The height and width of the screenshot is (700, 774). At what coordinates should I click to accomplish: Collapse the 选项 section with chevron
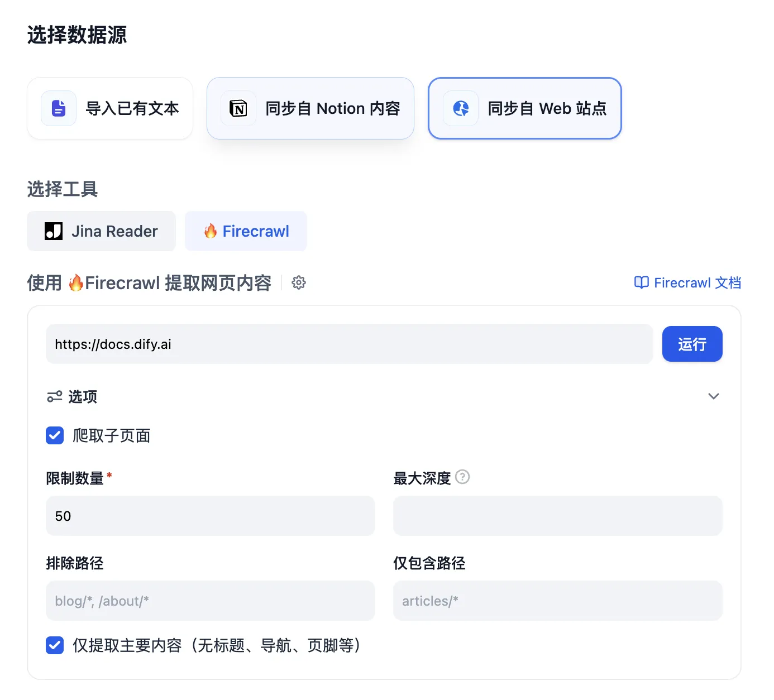713,396
